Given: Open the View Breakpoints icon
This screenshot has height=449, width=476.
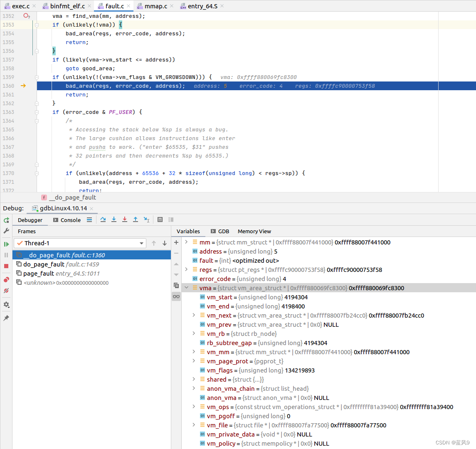Looking at the screenshot, I should click(x=6, y=280).
